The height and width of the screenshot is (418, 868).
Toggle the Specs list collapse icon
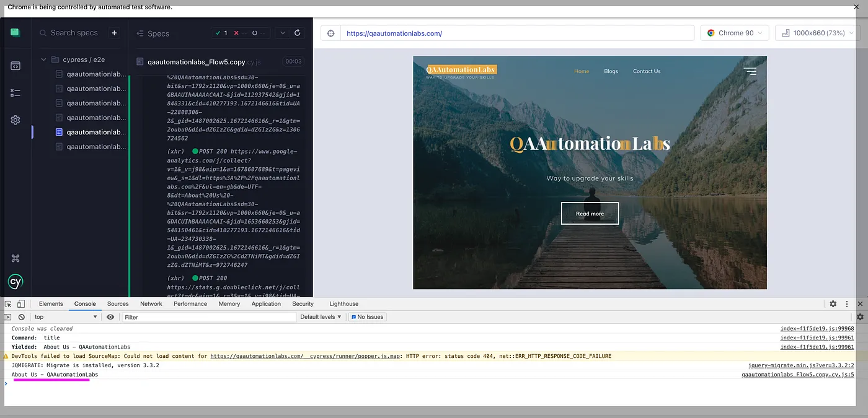pos(140,33)
